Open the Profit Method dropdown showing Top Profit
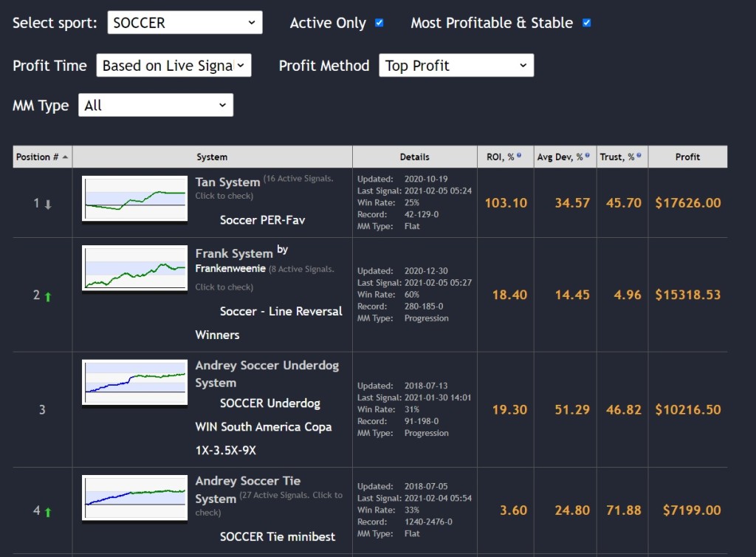Image resolution: width=756 pixels, height=557 pixels. click(x=456, y=65)
